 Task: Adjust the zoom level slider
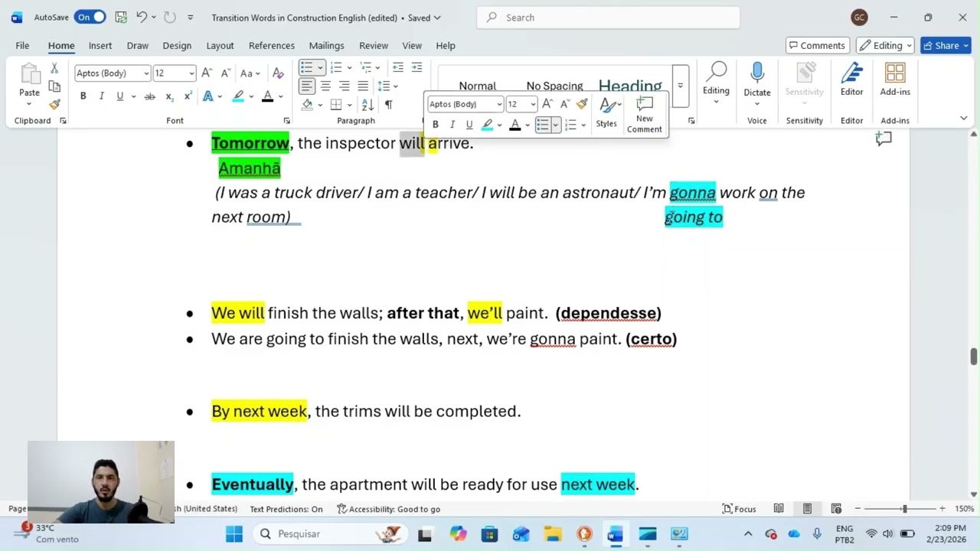(x=904, y=509)
